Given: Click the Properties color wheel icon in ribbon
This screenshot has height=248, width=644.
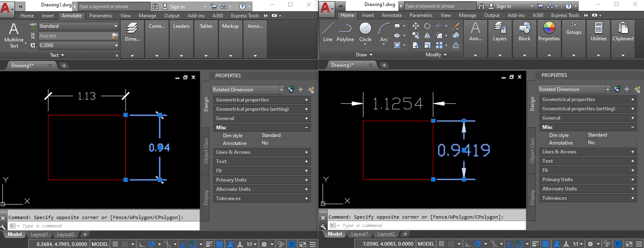Looking at the screenshot, I should click(549, 28).
